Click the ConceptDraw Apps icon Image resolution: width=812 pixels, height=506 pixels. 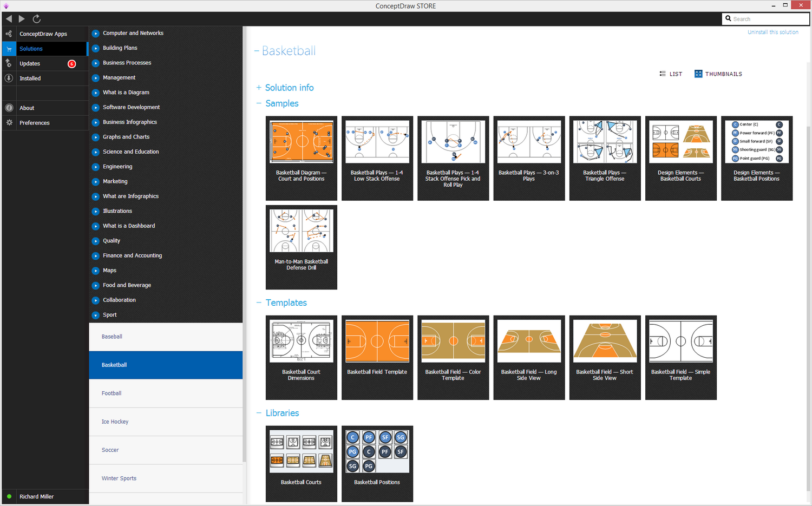tap(9, 34)
